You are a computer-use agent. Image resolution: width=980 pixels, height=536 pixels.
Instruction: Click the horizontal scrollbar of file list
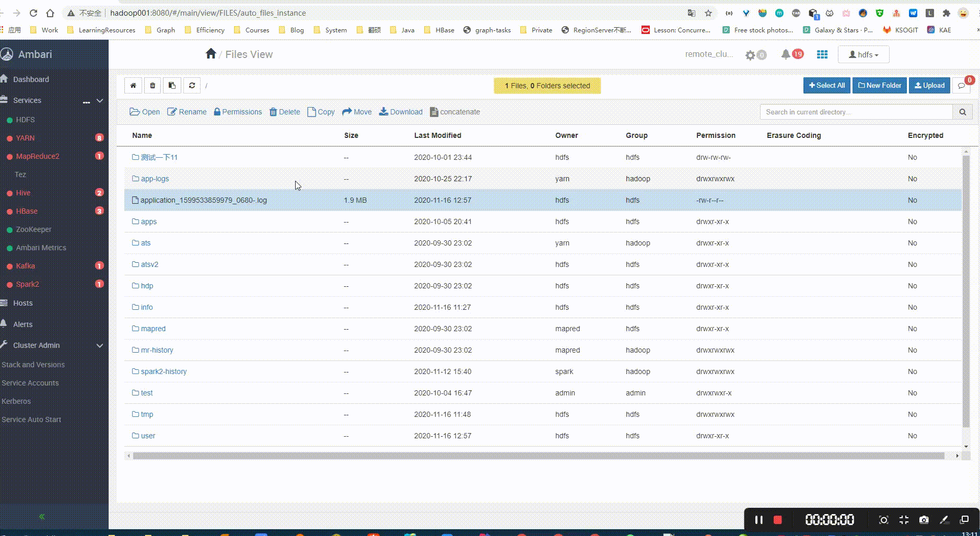pyautogui.click(x=538, y=456)
